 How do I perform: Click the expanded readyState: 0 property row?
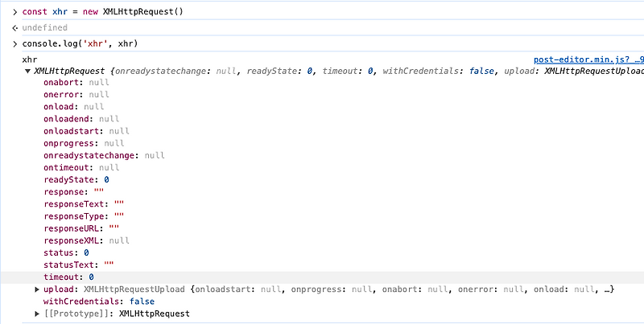76,180
